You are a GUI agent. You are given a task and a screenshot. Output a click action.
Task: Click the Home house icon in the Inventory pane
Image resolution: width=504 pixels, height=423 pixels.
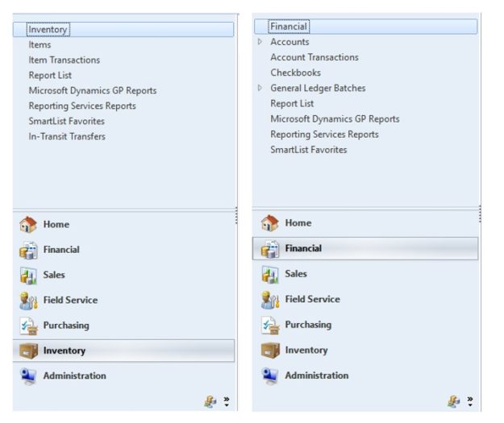coord(28,225)
